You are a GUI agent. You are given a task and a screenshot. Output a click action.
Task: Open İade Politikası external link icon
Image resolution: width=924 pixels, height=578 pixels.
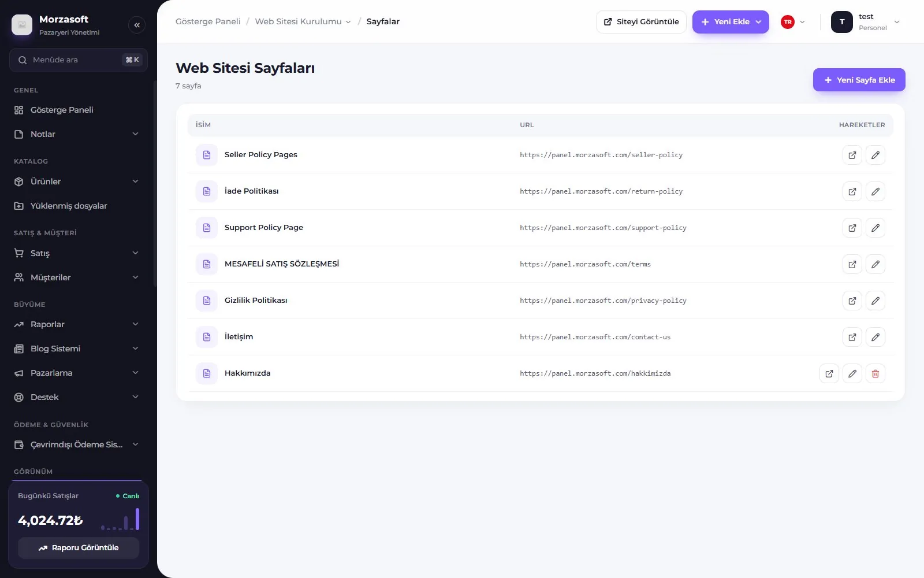click(852, 191)
